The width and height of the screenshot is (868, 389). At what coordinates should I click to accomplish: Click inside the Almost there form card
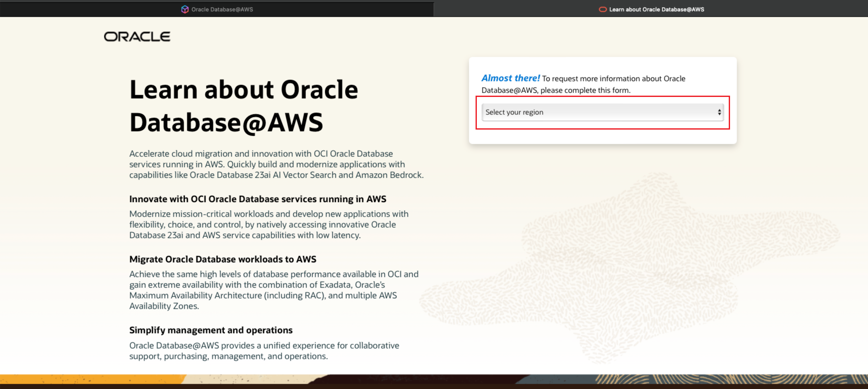(603, 101)
